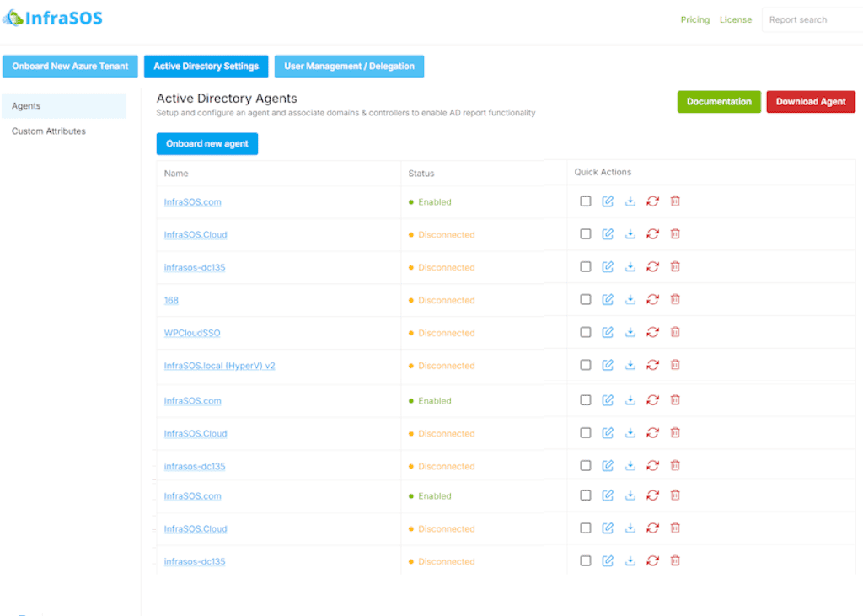Refresh the InfraSOS.local (HyperV) v2 agent
The image size is (863, 616).
[652, 365]
